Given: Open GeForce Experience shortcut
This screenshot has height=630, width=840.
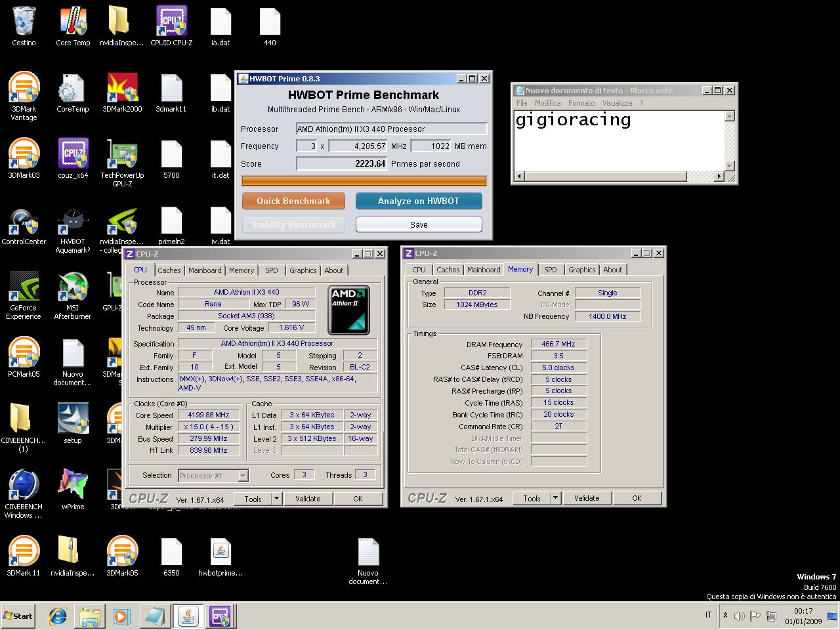Looking at the screenshot, I should [24, 295].
